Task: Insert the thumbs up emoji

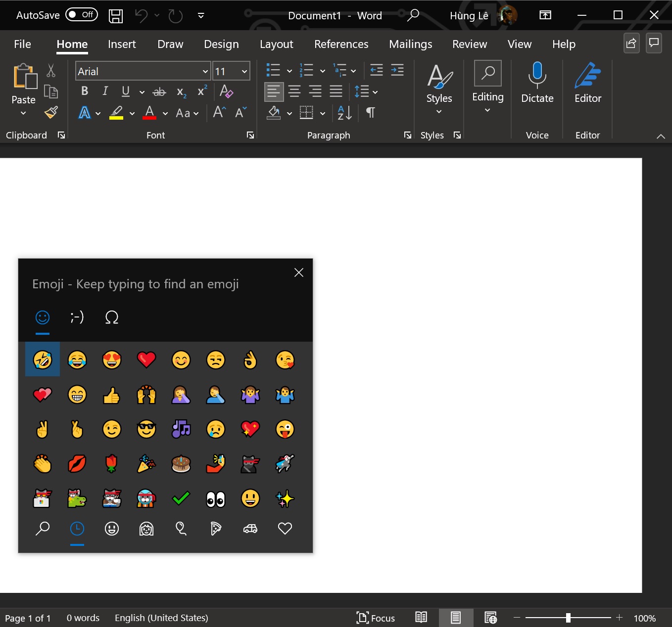Action: click(x=112, y=395)
